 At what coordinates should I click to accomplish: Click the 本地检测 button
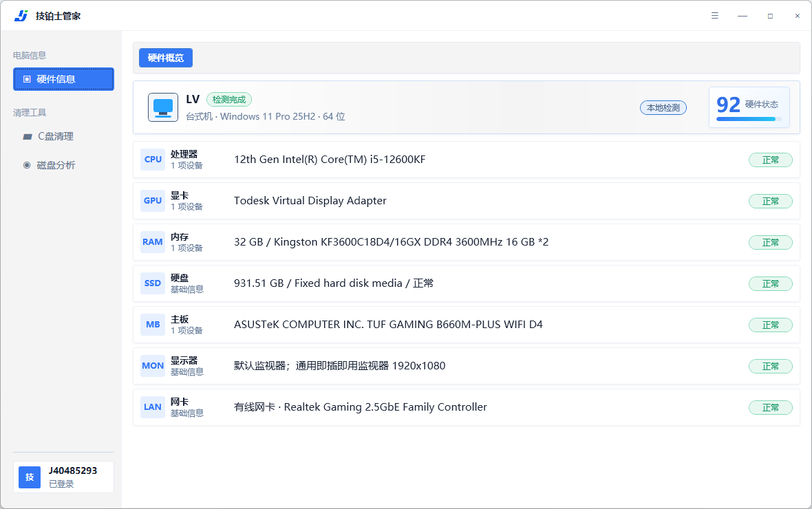pos(663,108)
